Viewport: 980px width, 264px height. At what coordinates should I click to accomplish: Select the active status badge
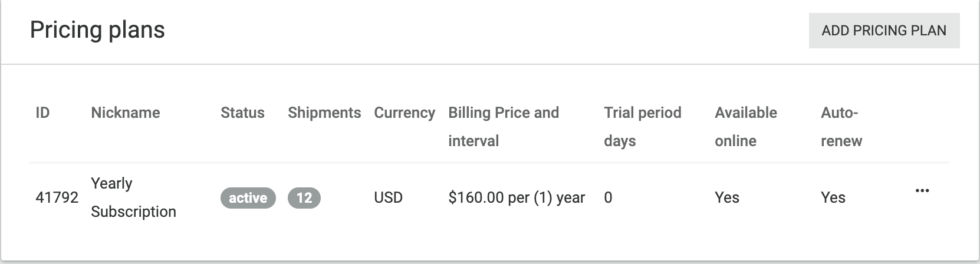pyautogui.click(x=248, y=198)
